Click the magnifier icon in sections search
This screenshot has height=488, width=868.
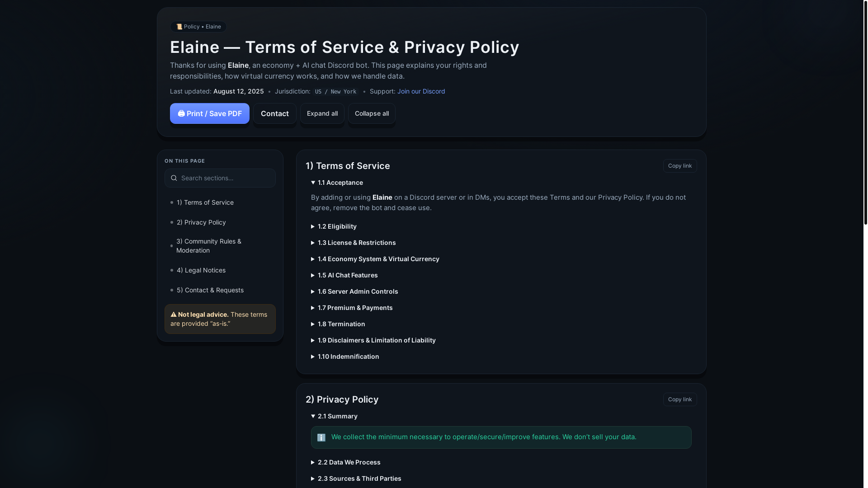[x=174, y=178]
